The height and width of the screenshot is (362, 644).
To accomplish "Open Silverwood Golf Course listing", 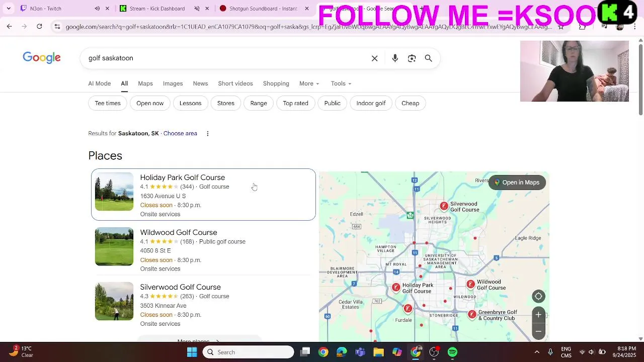I will [x=203, y=305].
